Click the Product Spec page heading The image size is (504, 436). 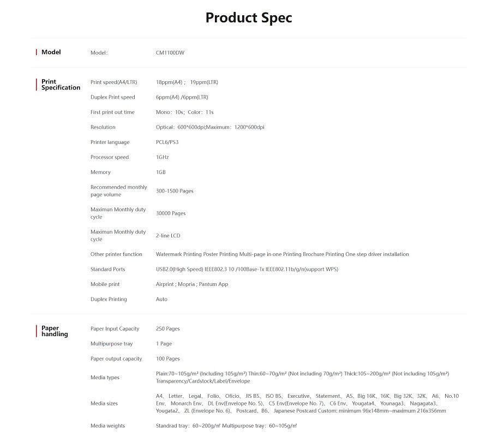point(249,17)
